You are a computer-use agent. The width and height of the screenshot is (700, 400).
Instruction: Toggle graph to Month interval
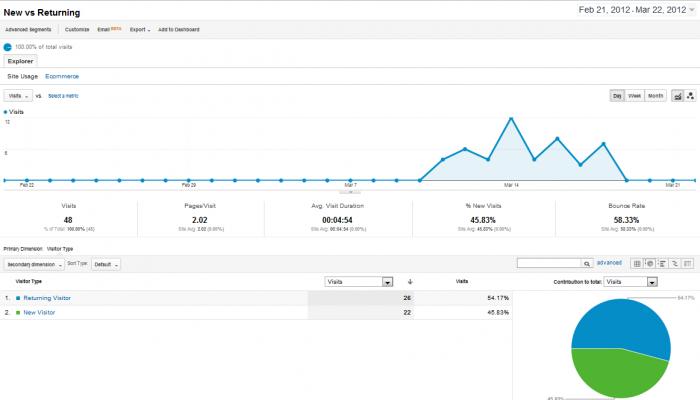coord(655,96)
